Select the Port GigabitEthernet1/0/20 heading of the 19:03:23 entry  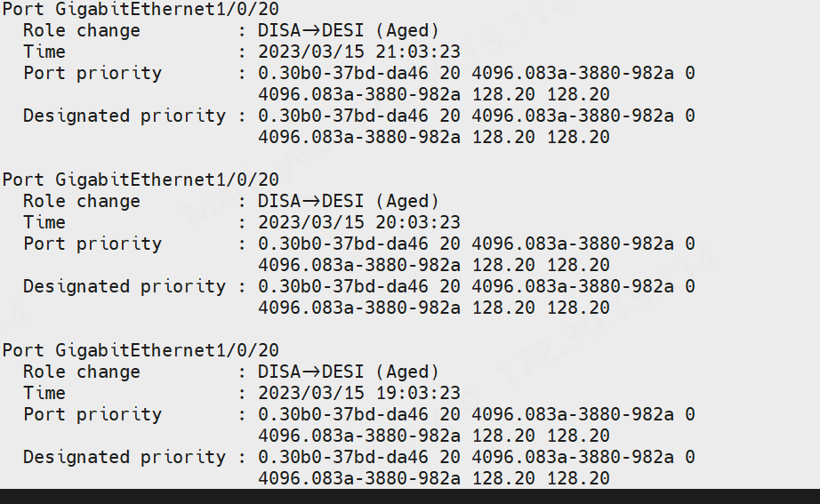pyautogui.click(x=141, y=350)
